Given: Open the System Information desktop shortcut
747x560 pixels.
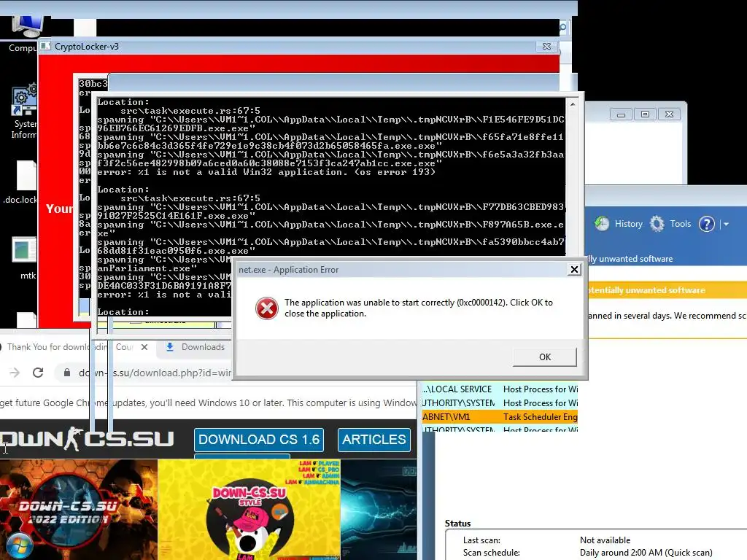Looking at the screenshot, I should point(24,112).
